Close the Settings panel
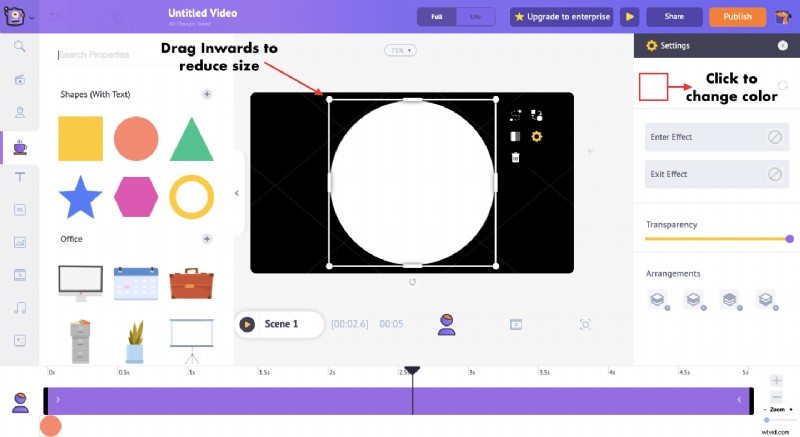800x437 pixels. click(783, 45)
